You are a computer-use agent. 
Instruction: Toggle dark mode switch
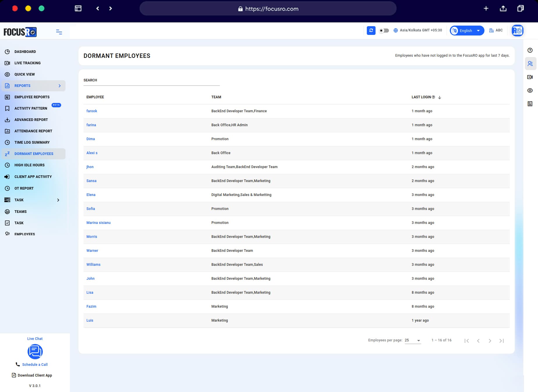click(384, 30)
